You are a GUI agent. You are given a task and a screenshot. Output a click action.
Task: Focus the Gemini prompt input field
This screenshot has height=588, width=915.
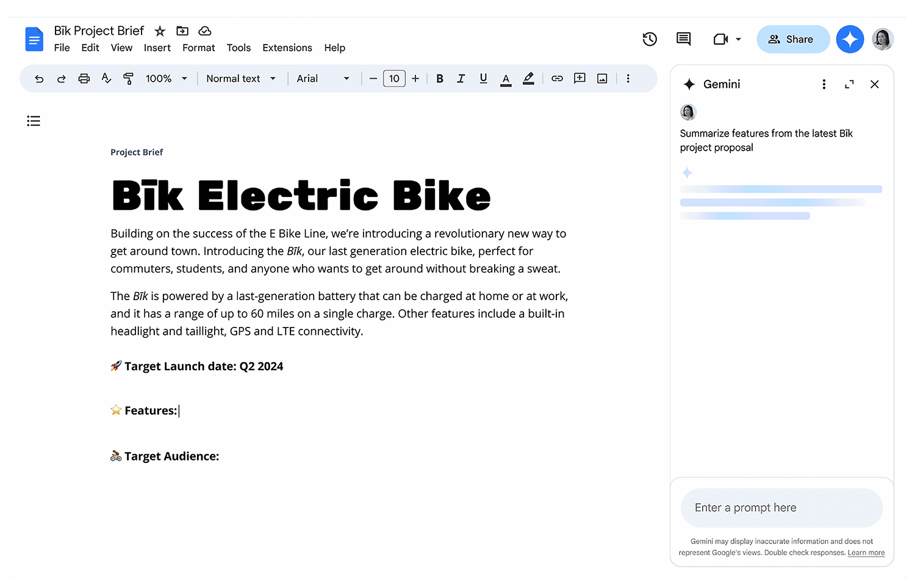[x=781, y=507]
